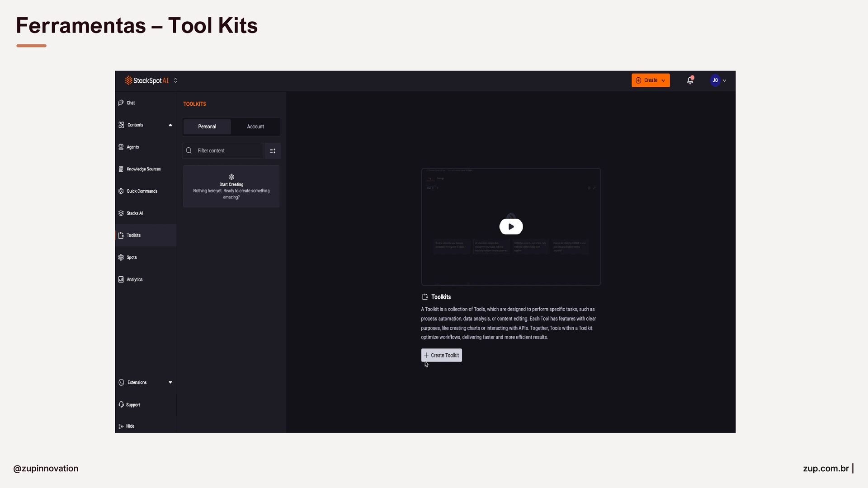Open Support headset icon

pos(121,405)
